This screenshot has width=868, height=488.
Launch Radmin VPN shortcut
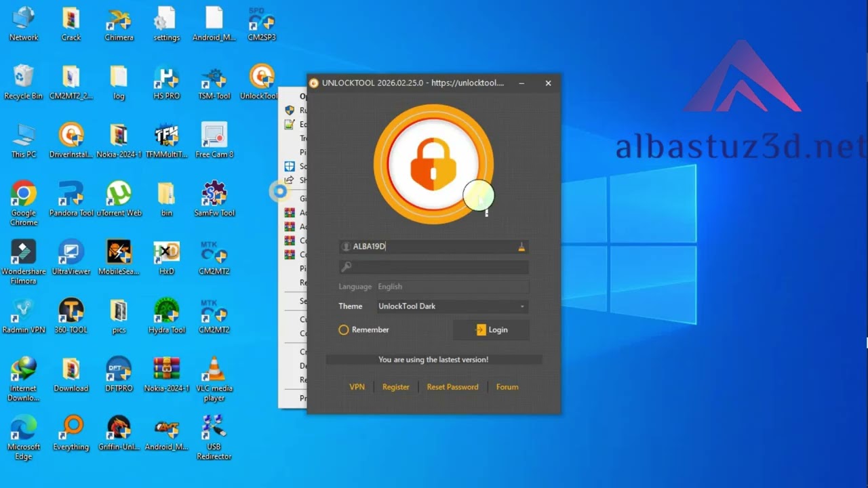(24, 315)
